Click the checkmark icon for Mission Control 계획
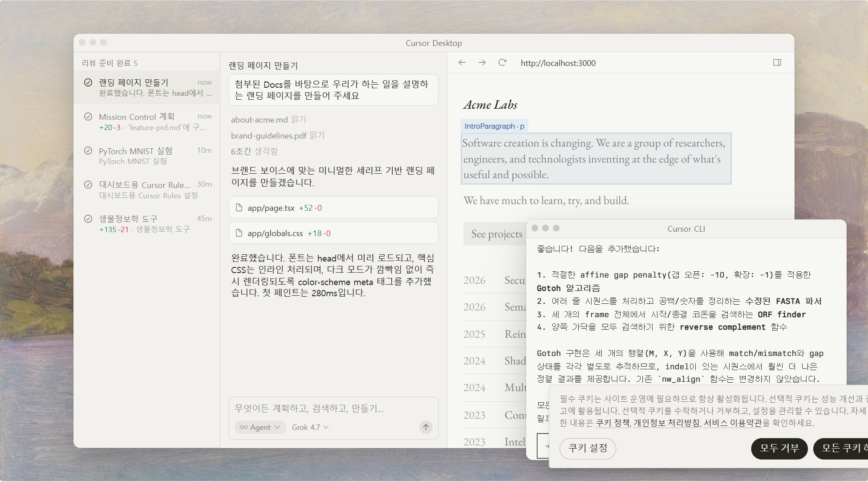The width and height of the screenshot is (868, 482). coord(88,116)
